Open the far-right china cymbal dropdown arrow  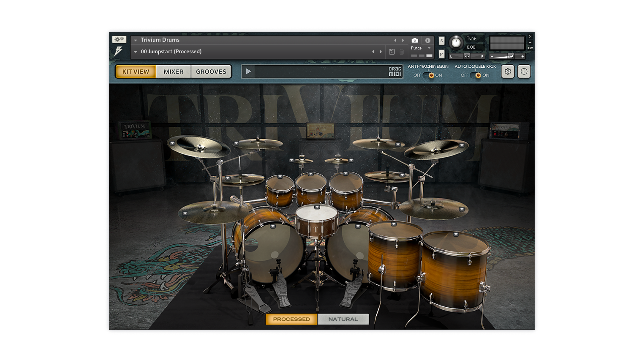click(x=462, y=145)
